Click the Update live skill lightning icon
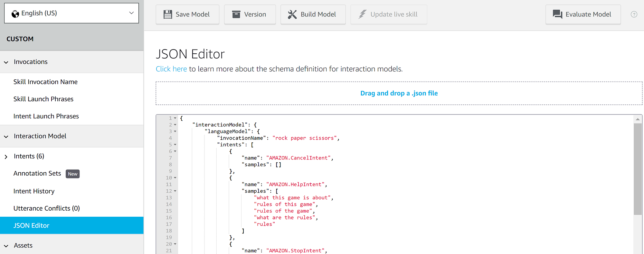Viewport: 644px width, 254px height. click(x=363, y=14)
